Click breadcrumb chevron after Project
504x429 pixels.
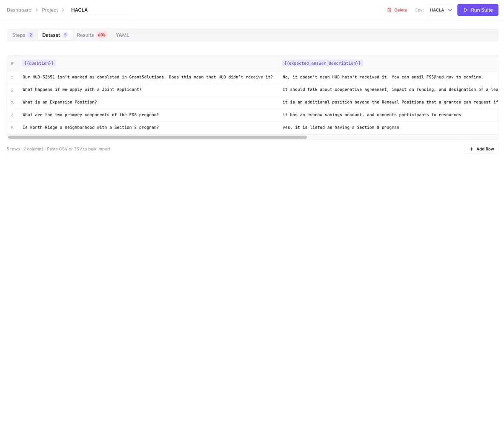pos(63,10)
